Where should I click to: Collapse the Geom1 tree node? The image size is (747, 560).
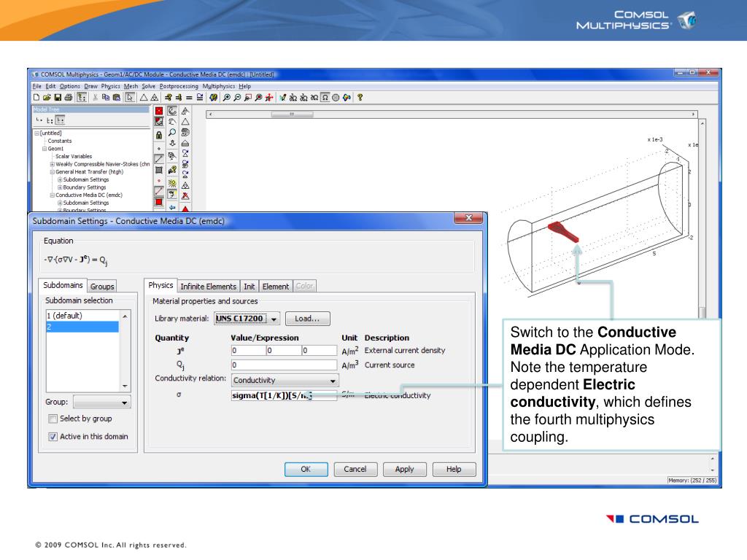point(44,149)
